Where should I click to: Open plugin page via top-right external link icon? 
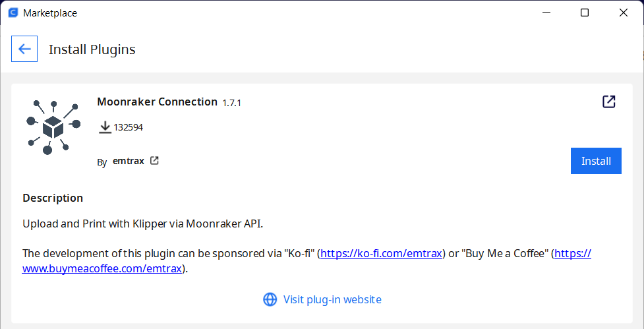[x=608, y=102]
